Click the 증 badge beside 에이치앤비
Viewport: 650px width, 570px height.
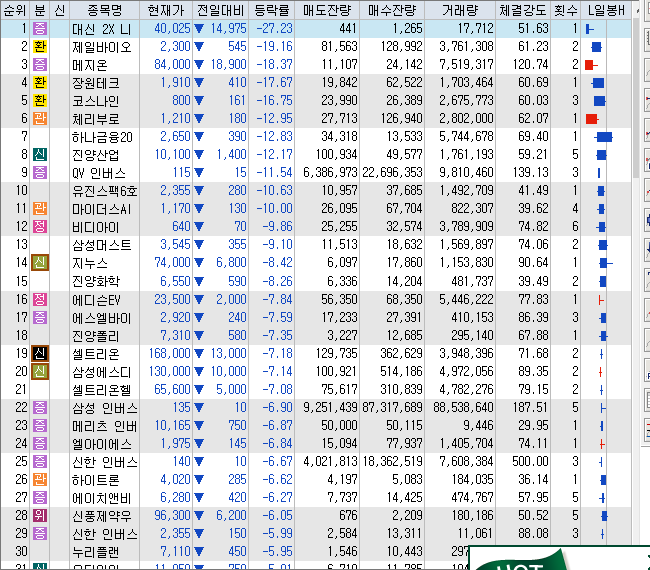click(40, 498)
